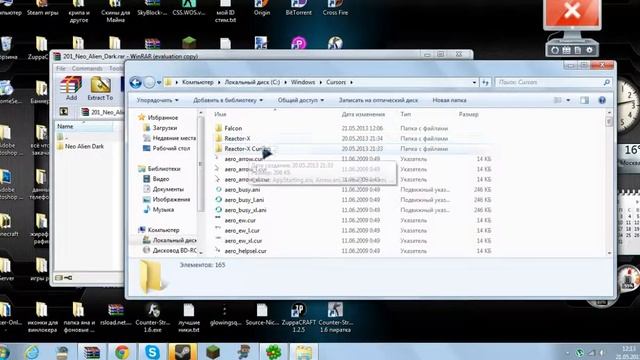
Task: Open the Commands menu in WinRAR
Action: (87, 69)
